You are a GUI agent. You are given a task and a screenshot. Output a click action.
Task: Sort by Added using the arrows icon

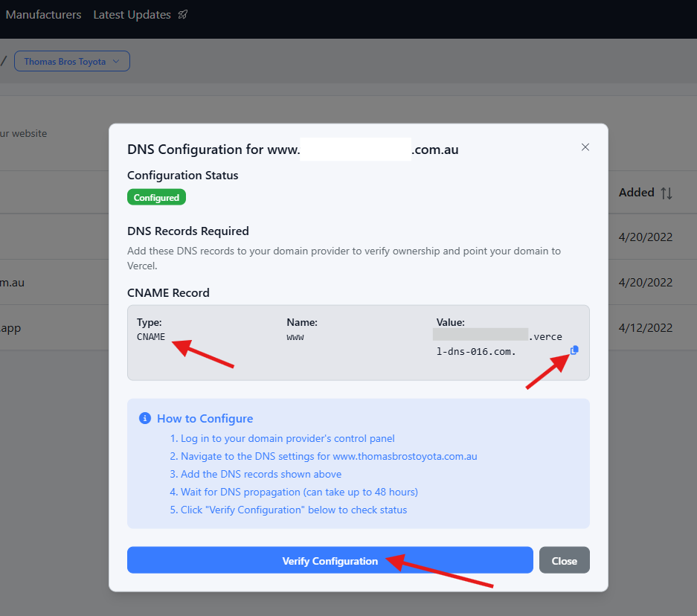click(667, 193)
